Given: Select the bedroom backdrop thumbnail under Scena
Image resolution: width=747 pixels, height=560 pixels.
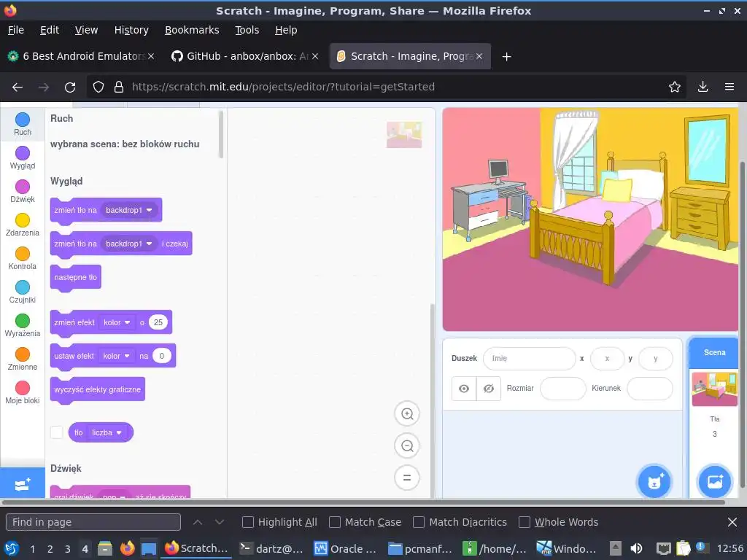Looking at the screenshot, I should (714, 389).
